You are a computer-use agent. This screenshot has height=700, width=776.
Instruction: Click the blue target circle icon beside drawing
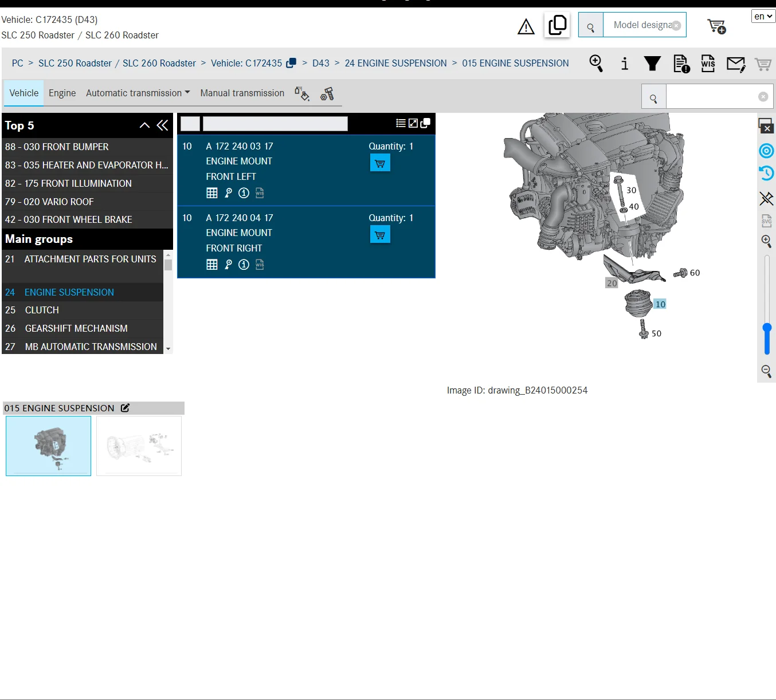click(x=766, y=151)
